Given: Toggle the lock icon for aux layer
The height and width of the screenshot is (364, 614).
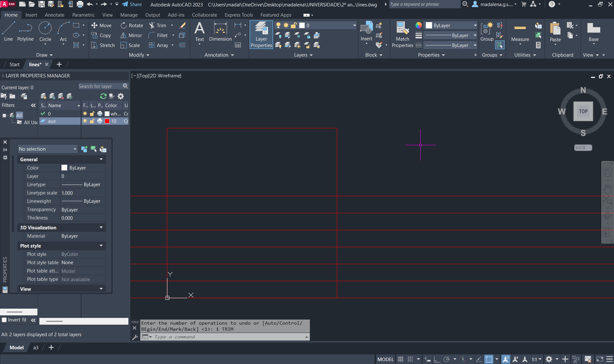Looking at the screenshot, I should click(x=92, y=121).
